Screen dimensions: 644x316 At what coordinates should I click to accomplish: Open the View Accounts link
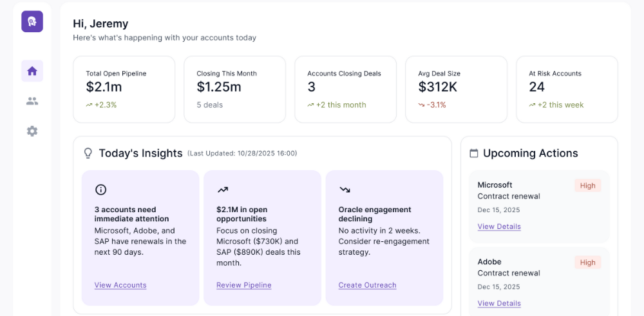pos(120,285)
